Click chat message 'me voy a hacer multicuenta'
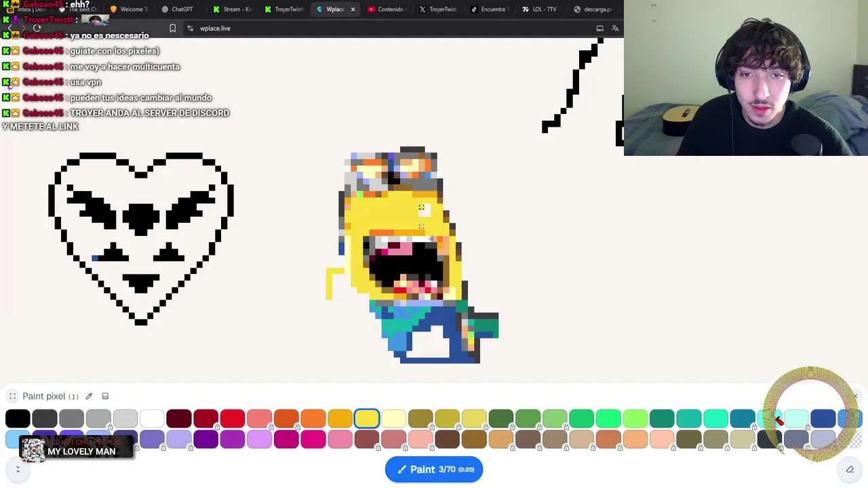 125,66
